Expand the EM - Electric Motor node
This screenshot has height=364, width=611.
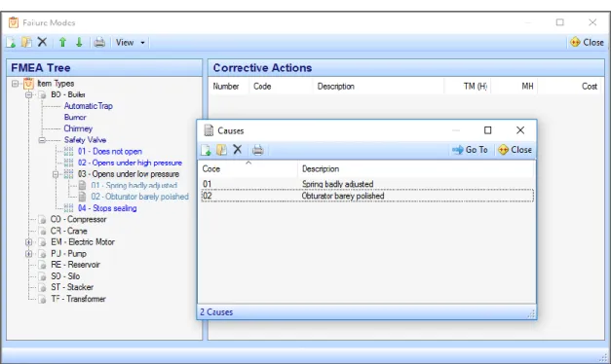[28, 242]
